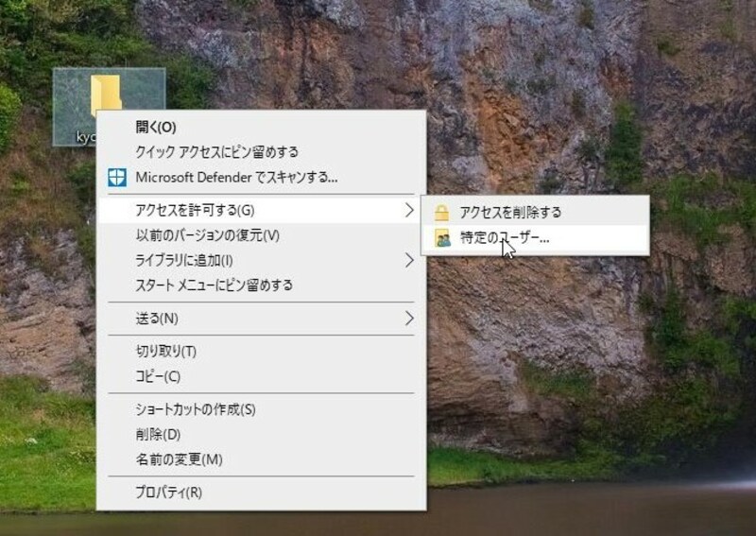756x536 pixels.
Task: Open the アクセスを許可する(G) menu entry
Action: pyautogui.click(x=262, y=210)
